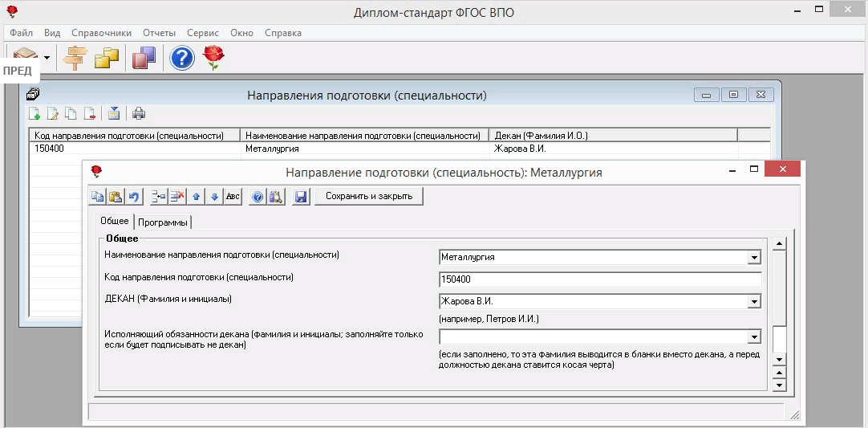
Task: Open the ДЕКАН dropdown showing Жарова В.И.
Action: coord(753,302)
